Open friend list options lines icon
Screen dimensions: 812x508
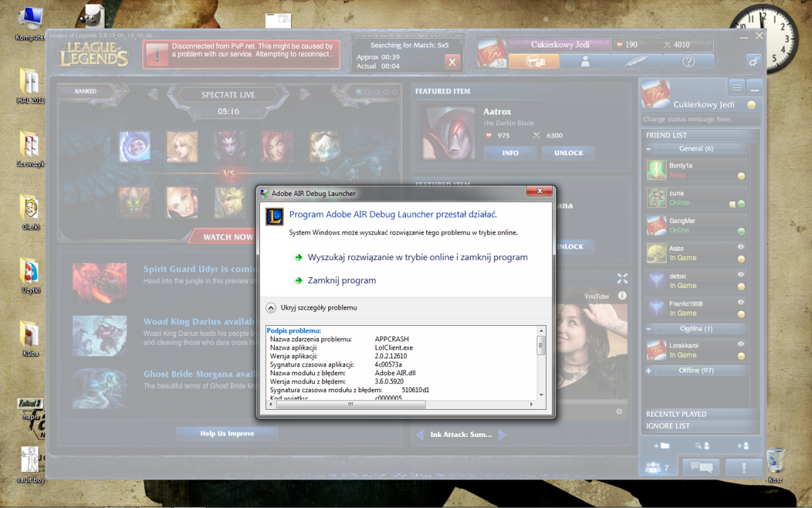coord(737,87)
